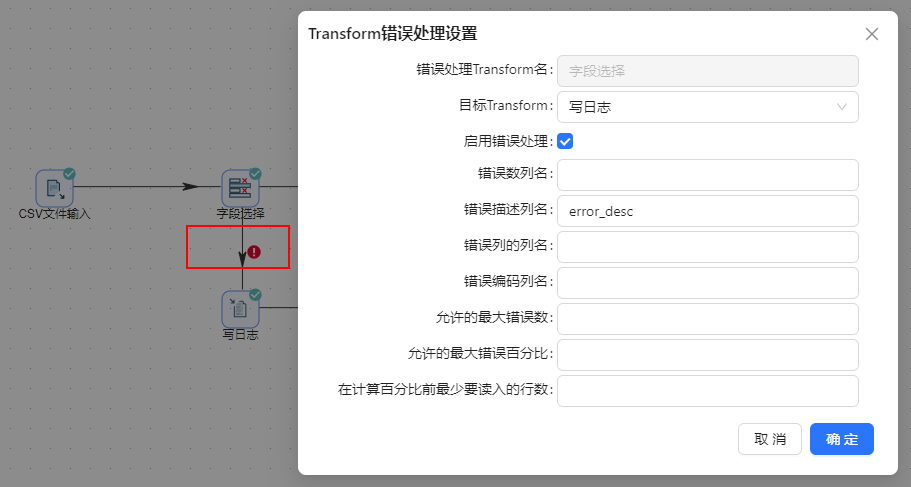Toggle the 启用错误处理 checkbox
This screenshot has height=487, width=911.
click(x=565, y=141)
